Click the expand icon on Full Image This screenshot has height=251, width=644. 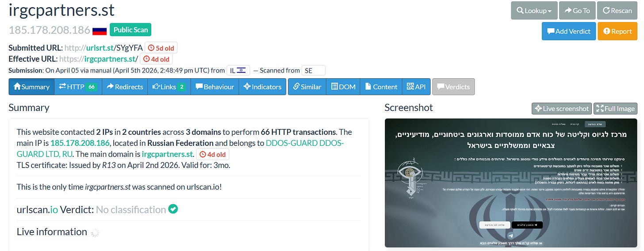(x=600, y=108)
